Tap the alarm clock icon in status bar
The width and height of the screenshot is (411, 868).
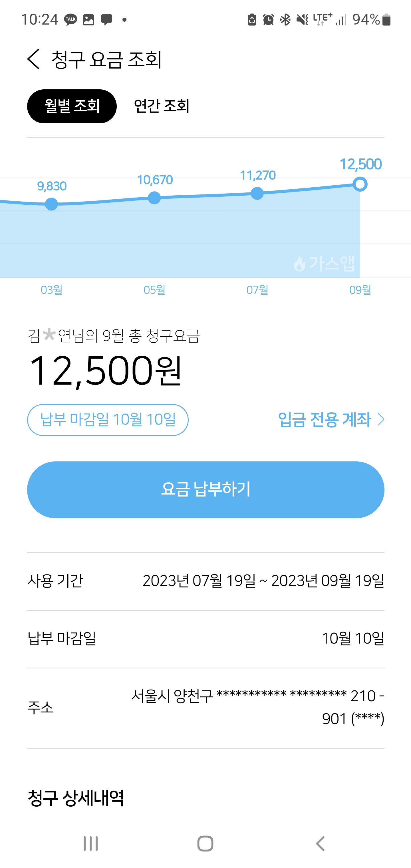click(268, 19)
